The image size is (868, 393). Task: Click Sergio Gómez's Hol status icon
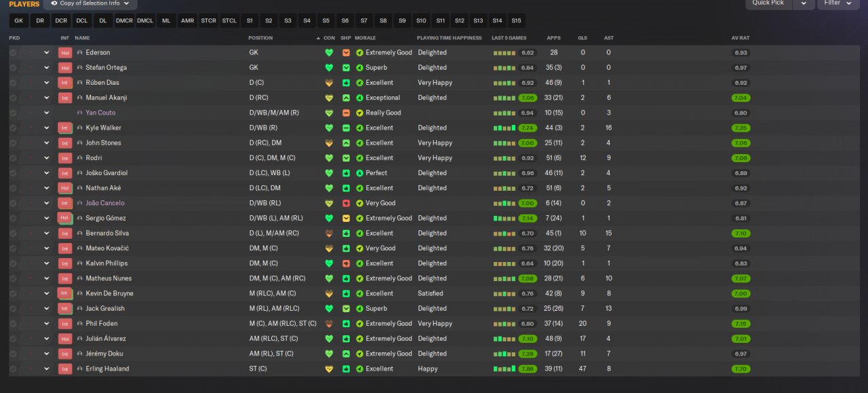[x=65, y=218]
